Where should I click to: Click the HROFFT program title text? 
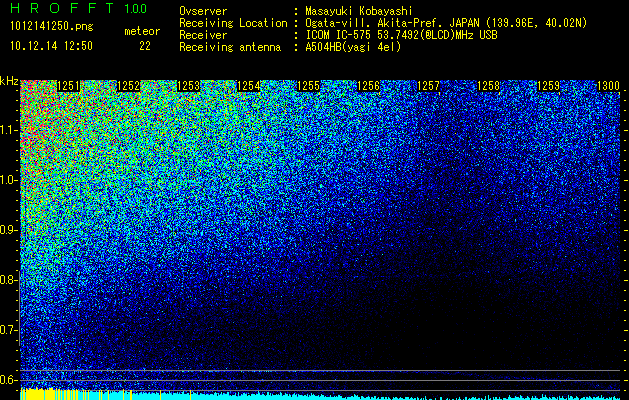tap(62, 8)
